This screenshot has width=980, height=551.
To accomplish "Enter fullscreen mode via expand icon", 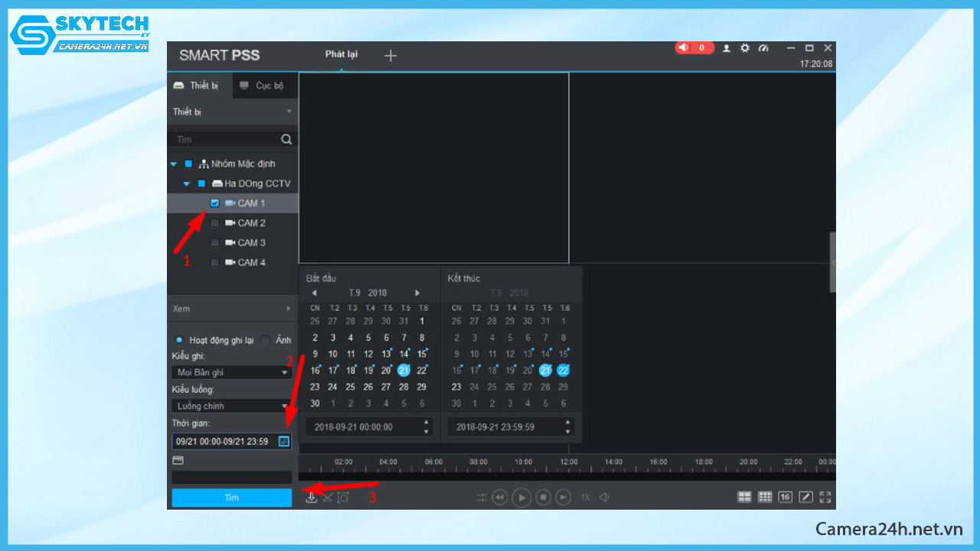I will 825,497.
